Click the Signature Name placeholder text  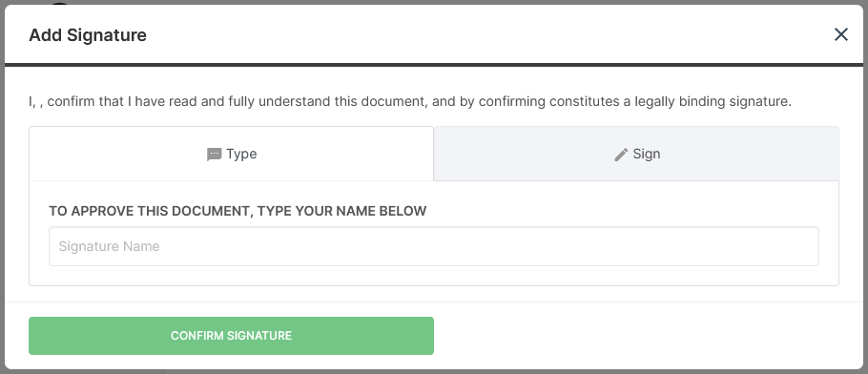[x=109, y=246]
